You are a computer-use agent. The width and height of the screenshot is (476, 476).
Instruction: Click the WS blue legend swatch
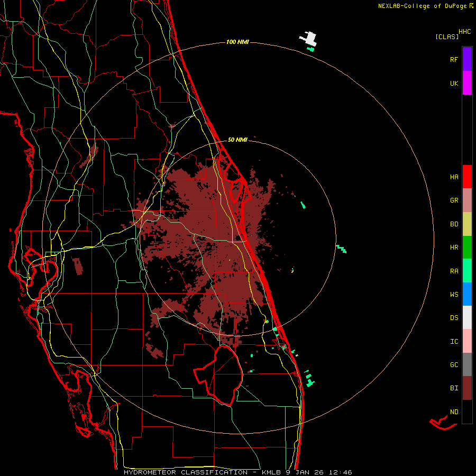(467, 294)
